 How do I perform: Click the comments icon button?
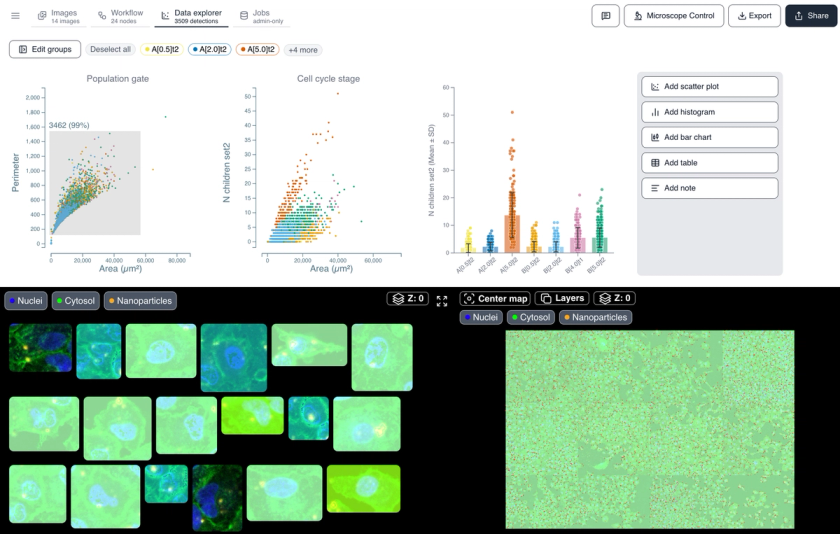pyautogui.click(x=605, y=16)
